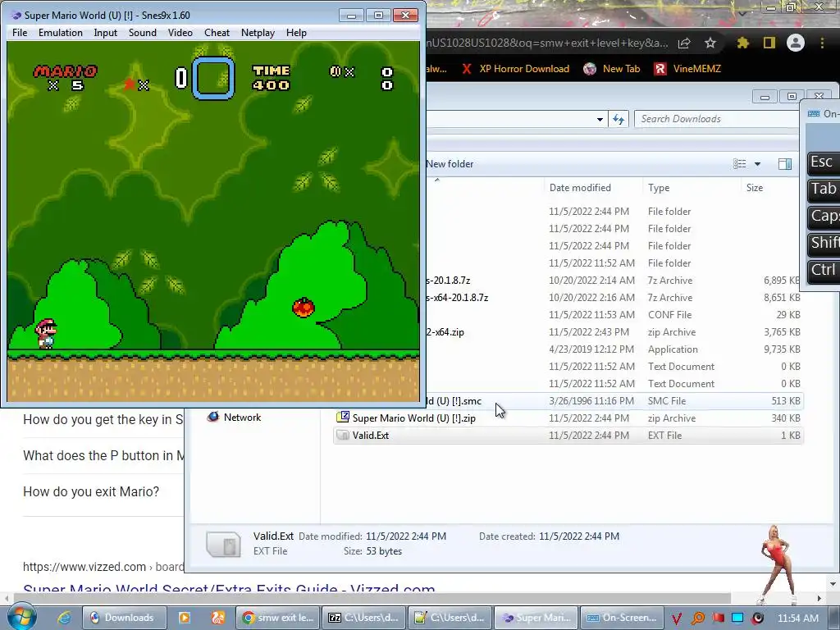Switch to Downloads taskbar button
Screen dimensions: 840x630
click(x=125, y=618)
